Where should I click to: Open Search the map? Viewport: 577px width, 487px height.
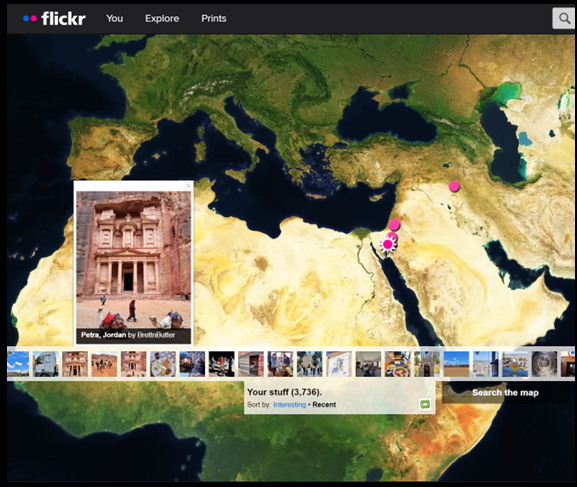click(x=505, y=393)
